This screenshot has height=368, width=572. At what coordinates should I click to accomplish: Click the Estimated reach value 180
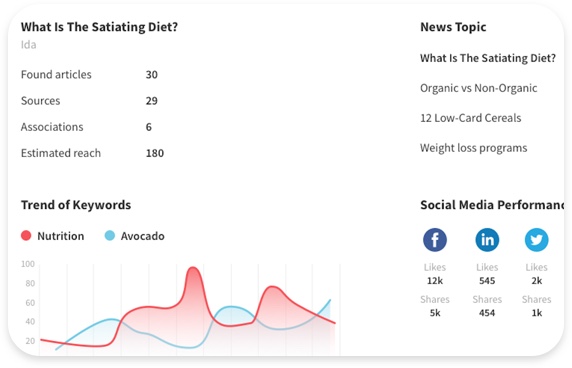click(x=155, y=153)
